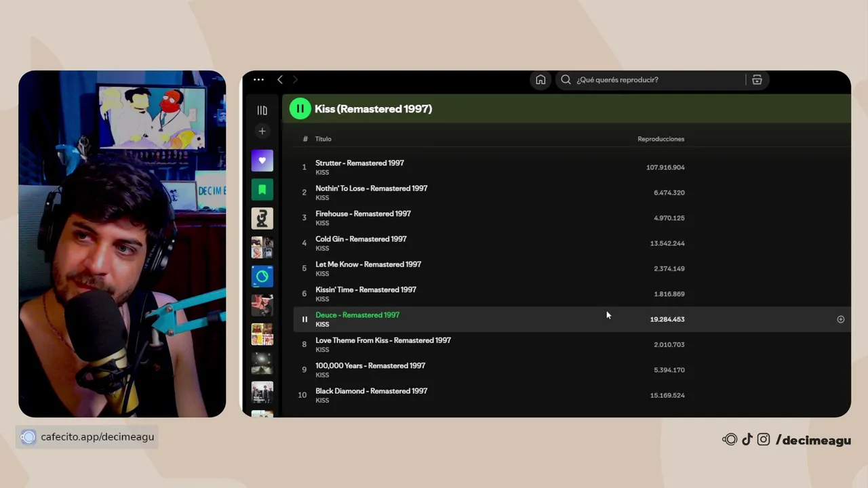Open KISS artist link under Cold Gin
Screen dimensions: 868x488
tap(322, 249)
